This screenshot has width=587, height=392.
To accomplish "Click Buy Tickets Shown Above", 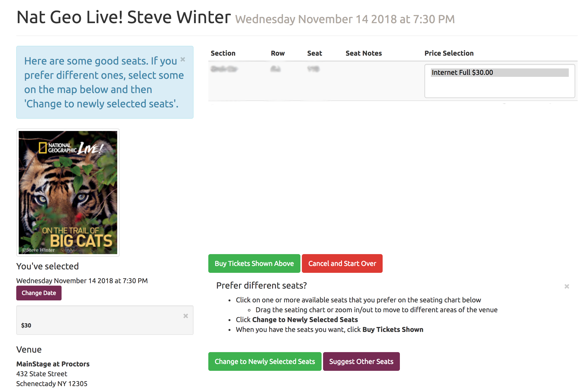I will (254, 263).
